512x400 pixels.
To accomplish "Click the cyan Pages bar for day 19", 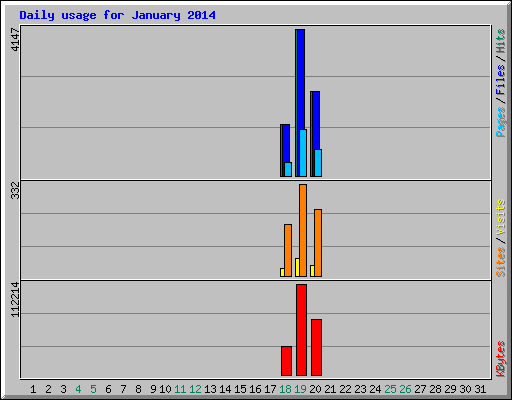I will [x=303, y=153].
